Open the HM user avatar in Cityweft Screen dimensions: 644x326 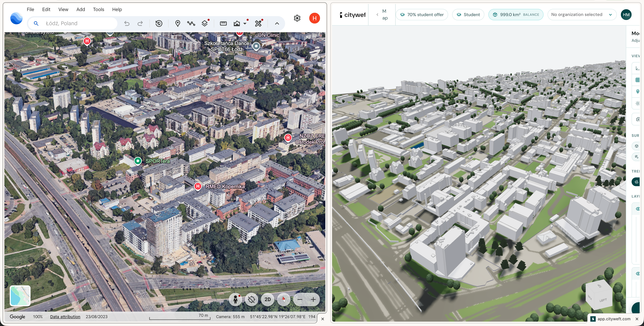coord(626,14)
